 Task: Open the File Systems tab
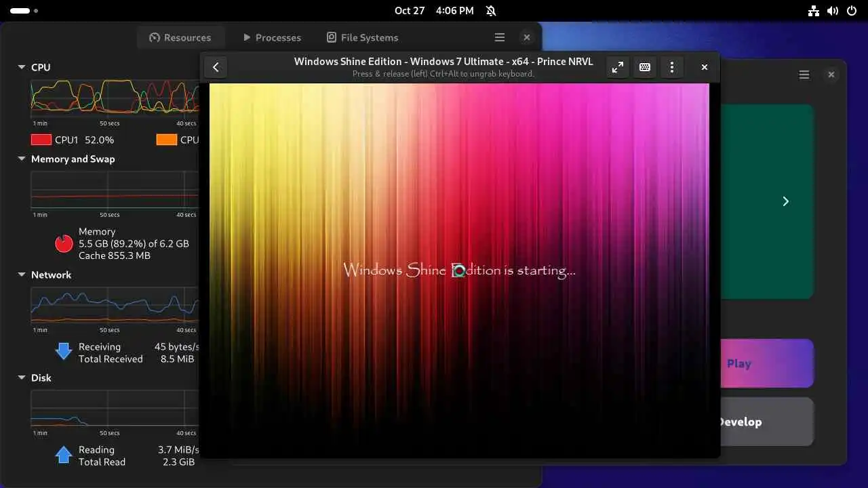(x=362, y=37)
